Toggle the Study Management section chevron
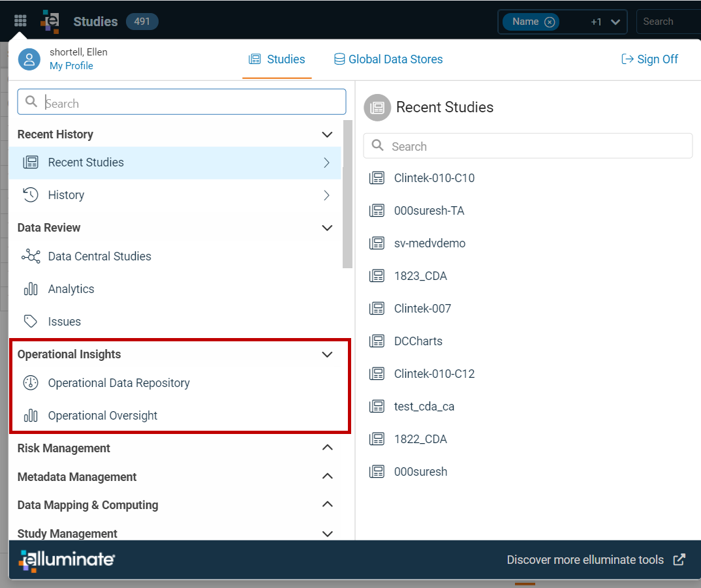The height and width of the screenshot is (588, 701). point(327,534)
